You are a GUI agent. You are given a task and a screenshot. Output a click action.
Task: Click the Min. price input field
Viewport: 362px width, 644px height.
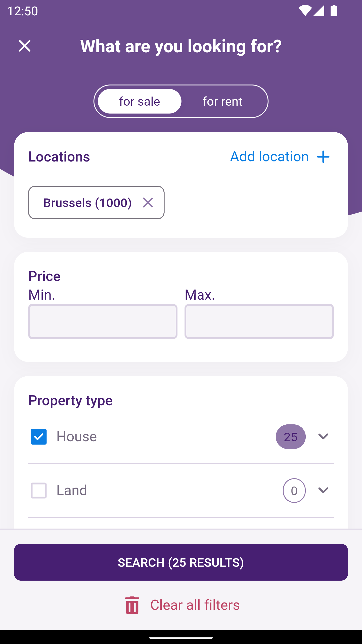(x=103, y=321)
